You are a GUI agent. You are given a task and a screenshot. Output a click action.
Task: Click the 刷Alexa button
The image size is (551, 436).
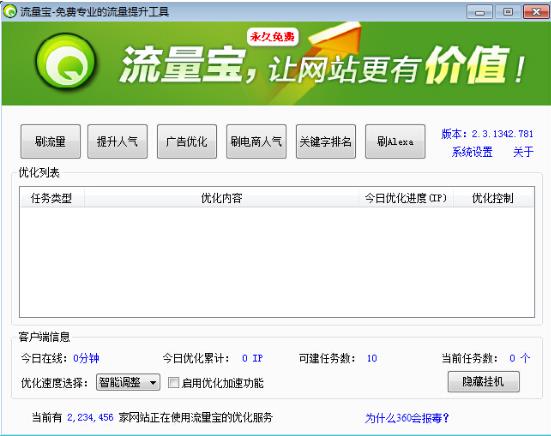pyautogui.click(x=395, y=142)
